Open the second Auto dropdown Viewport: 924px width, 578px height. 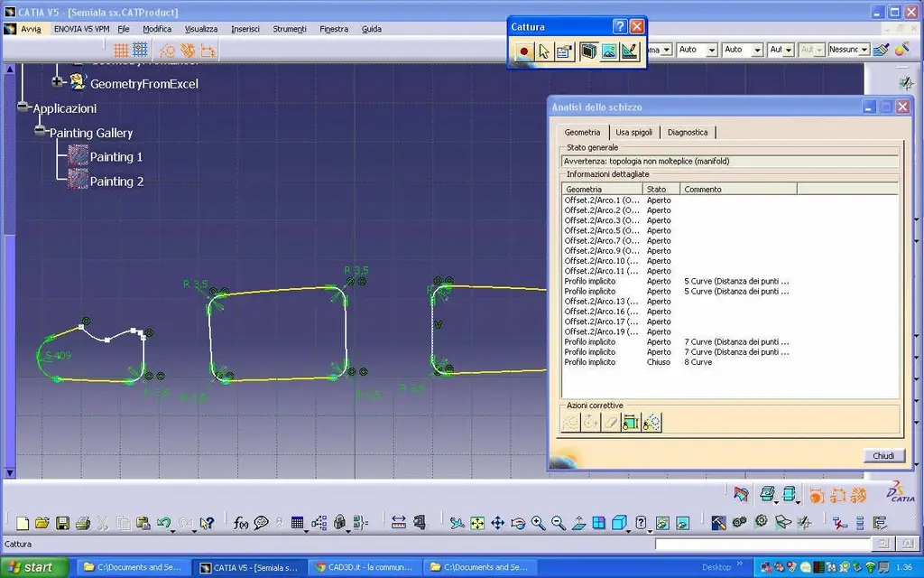757,51
